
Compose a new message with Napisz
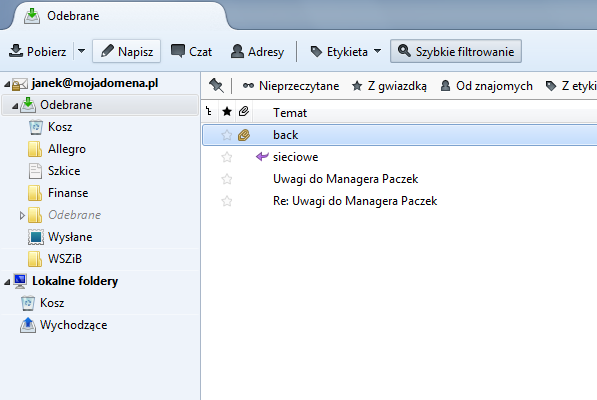pos(127,51)
